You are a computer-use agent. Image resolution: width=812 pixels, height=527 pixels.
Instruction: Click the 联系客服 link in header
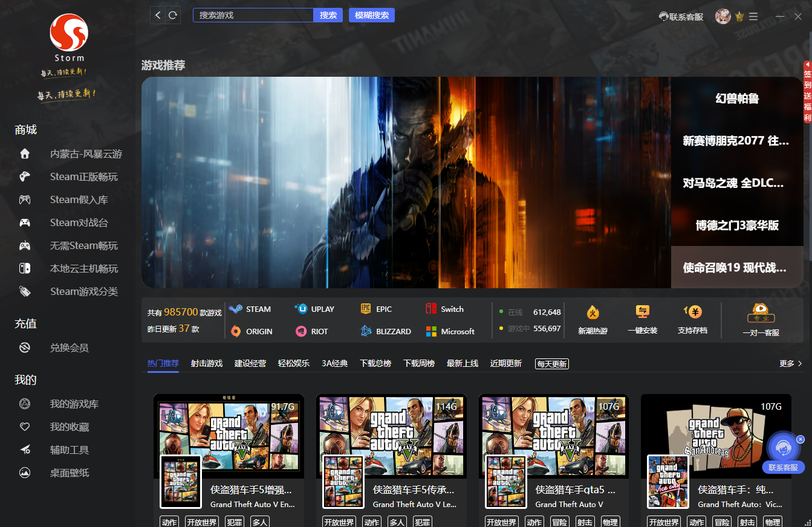point(681,17)
